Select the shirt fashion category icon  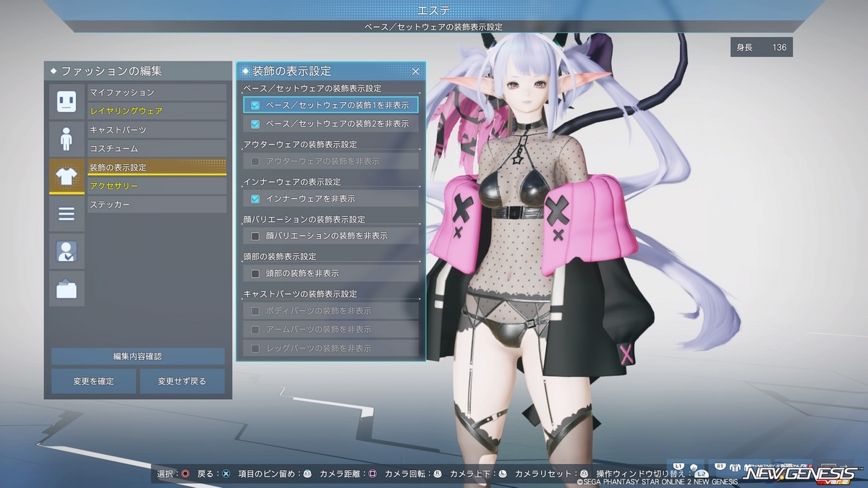click(67, 176)
